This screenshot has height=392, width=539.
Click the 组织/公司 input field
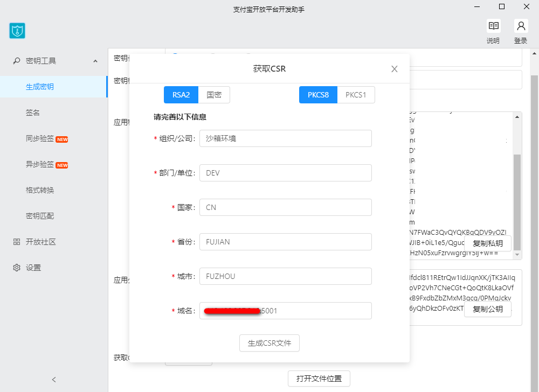(x=286, y=138)
